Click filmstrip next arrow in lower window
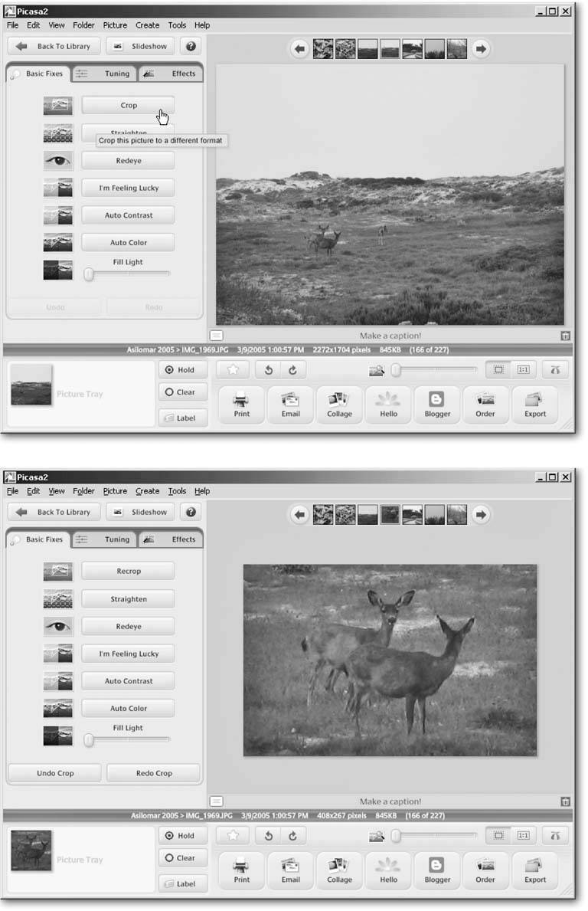This screenshot has width=588, height=911. point(481,515)
